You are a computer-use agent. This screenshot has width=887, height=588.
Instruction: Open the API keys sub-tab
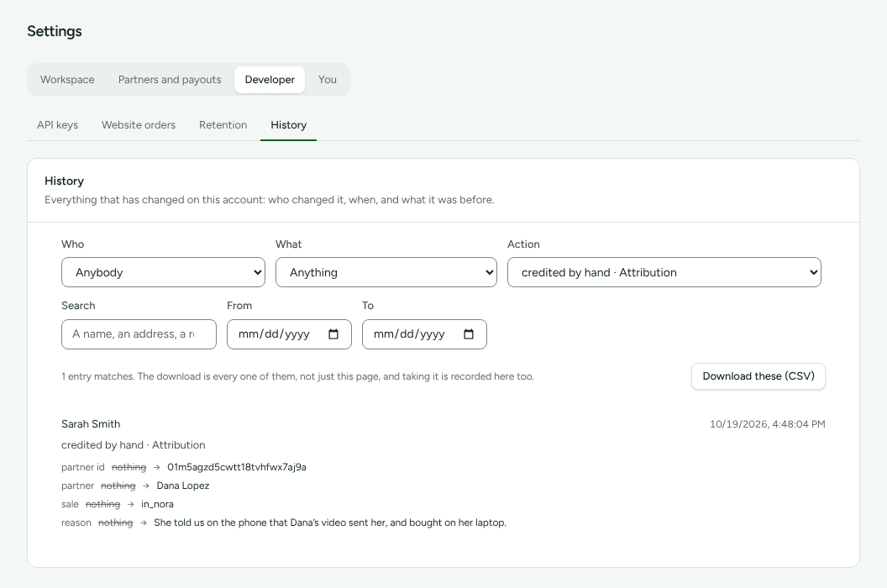click(x=58, y=125)
